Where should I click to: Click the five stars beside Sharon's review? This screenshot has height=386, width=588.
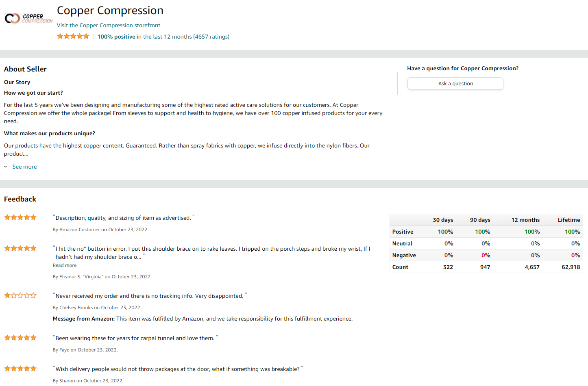coord(20,369)
